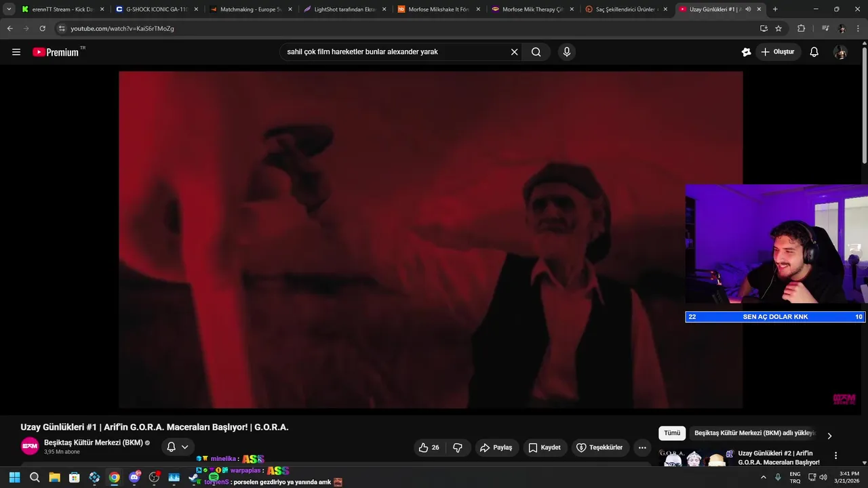The image size is (868, 488).
Task: Open Windows Start menu
Action: tap(14, 477)
